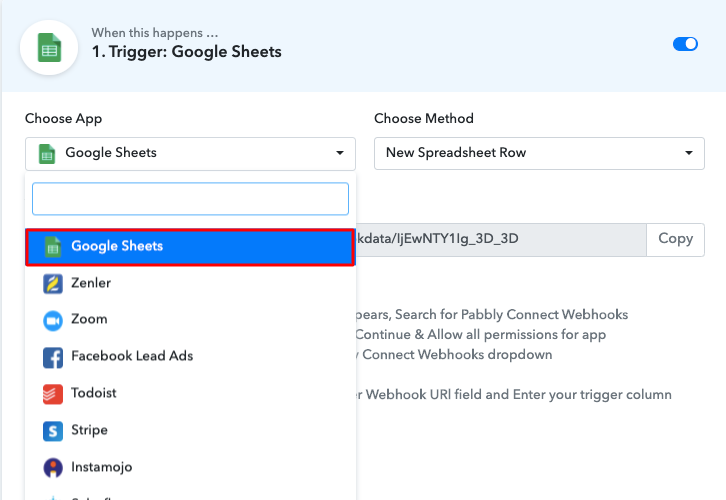726x500 pixels.
Task: Click the Zenler app icon
Action: (53, 284)
